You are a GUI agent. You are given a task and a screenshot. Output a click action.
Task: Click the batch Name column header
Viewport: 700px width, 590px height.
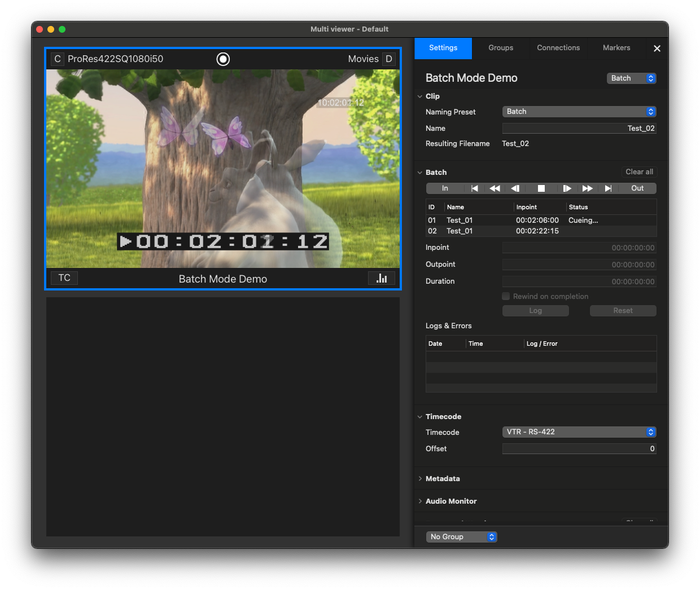(479, 207)
